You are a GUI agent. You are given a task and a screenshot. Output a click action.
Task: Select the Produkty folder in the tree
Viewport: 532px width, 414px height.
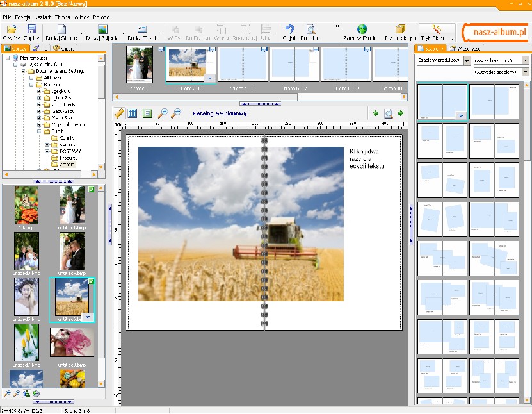69,158
